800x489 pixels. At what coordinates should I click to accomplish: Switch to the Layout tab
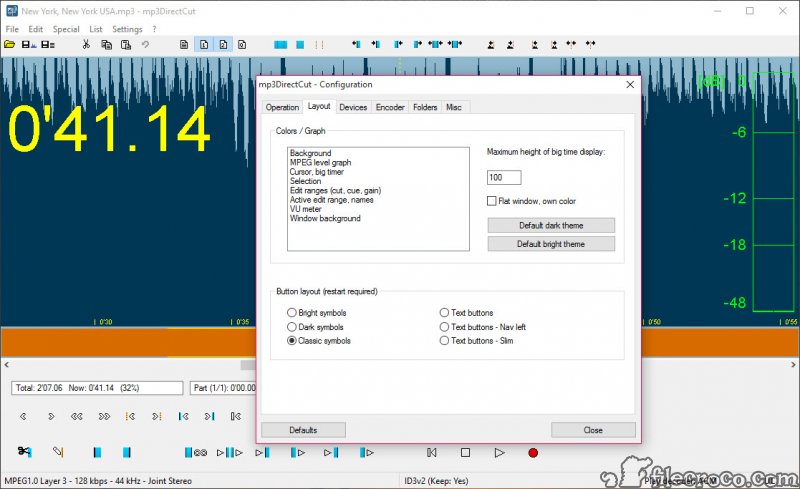pos(319,106)
